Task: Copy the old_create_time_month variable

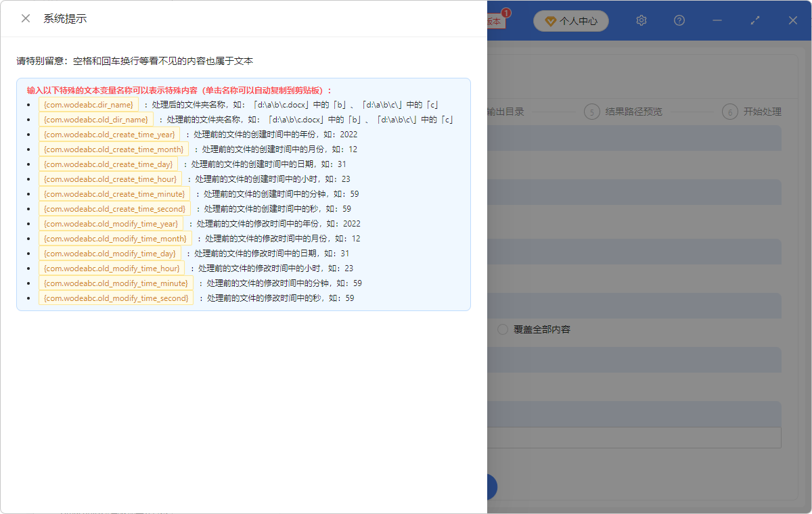Action: (x=113, y=149)
